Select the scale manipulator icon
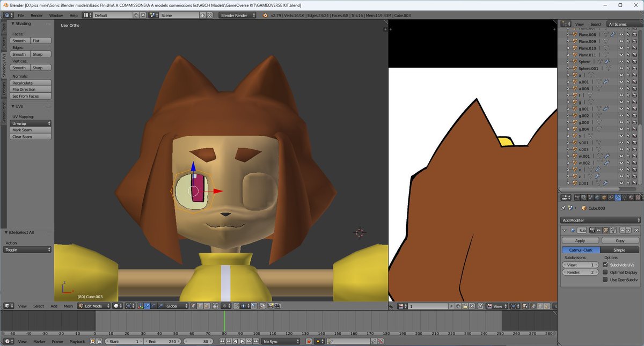Screen dimensions: 644x346 159,306
